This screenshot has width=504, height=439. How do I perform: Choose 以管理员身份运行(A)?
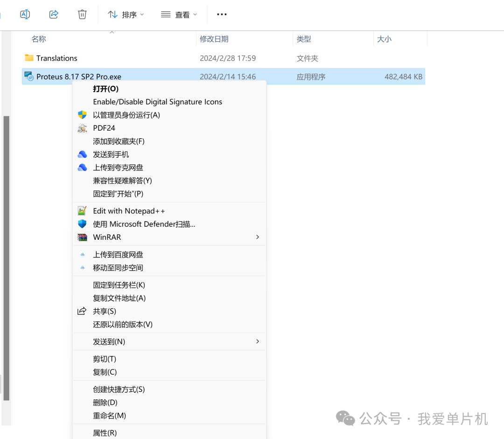126,115
